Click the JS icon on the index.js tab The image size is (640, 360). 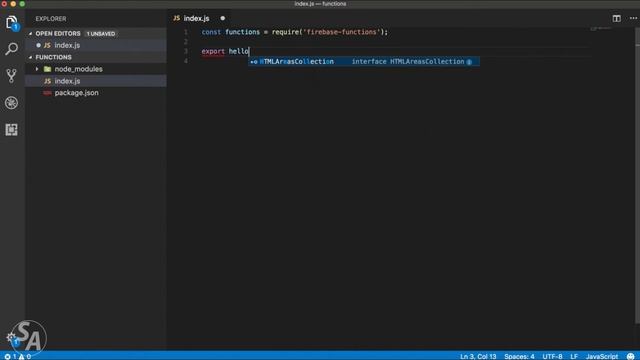177,18
